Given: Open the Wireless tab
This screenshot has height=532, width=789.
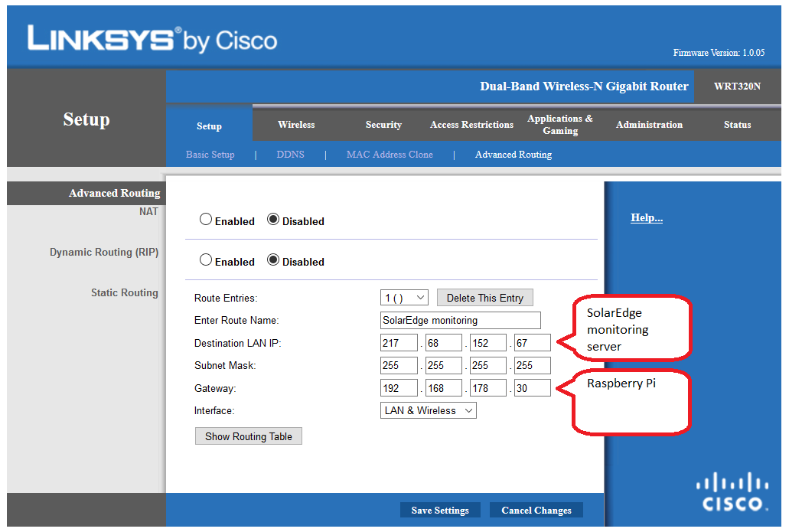Looking at the screenshot, I should click(x=296, y=124).
